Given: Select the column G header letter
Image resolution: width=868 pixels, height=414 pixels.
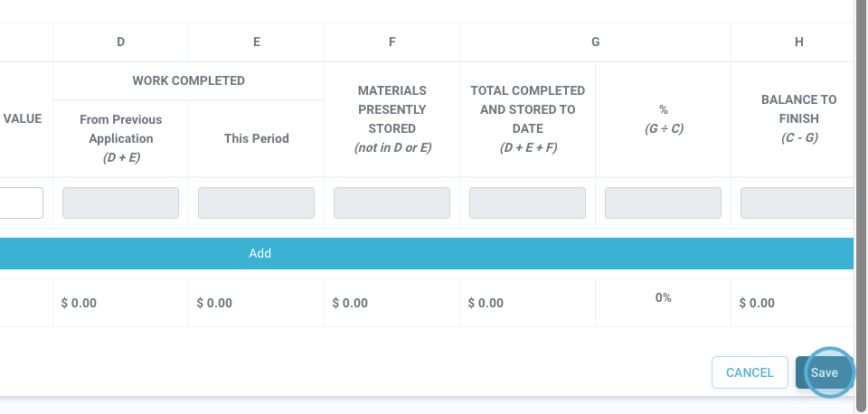Looking at the screenshot, I should pyautogui.click(x=595, y=42).
